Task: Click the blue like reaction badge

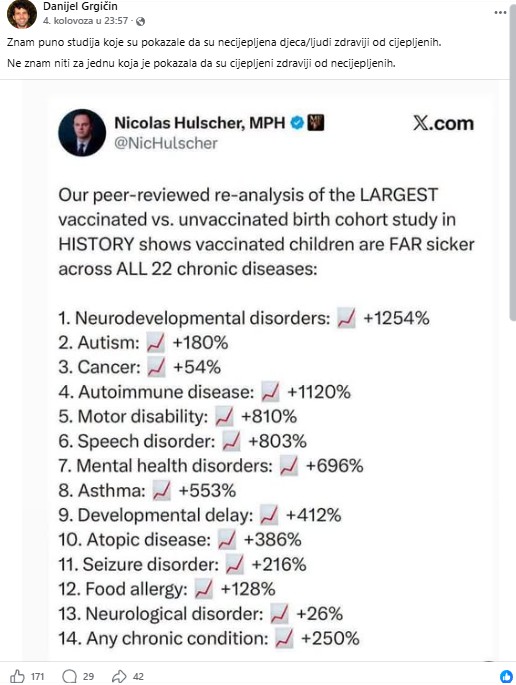Action: (x=506, y=676)
